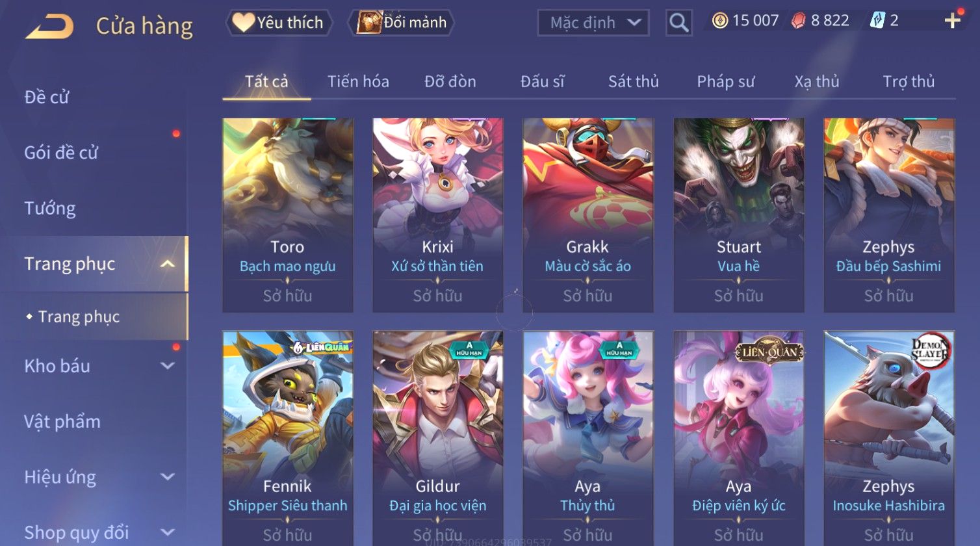Expand the Hiệu ứng sidebar section
Screen dimensions: 980x546
[168, 477]
